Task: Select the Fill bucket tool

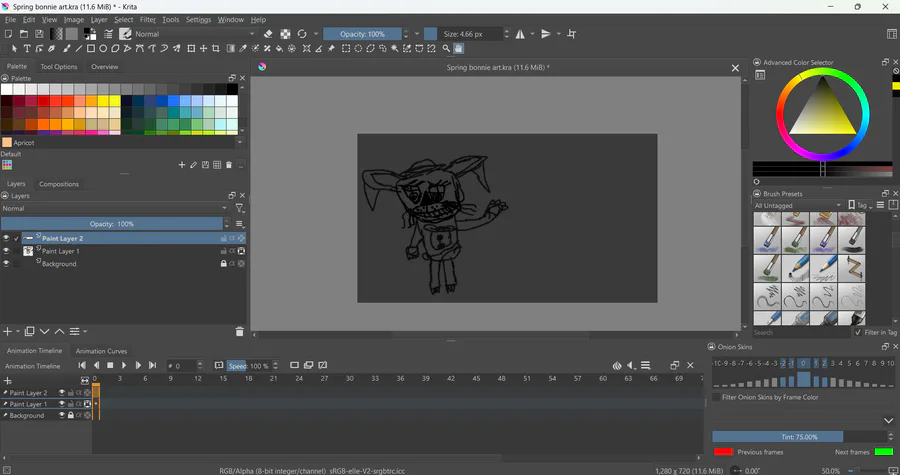Action: pos(280,49)
